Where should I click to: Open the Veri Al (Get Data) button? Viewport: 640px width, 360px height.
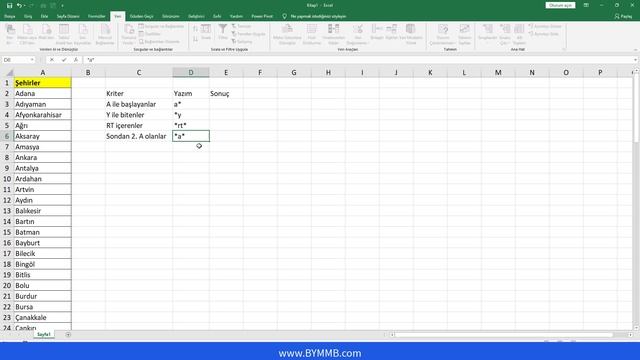click(x=10, y=34)
